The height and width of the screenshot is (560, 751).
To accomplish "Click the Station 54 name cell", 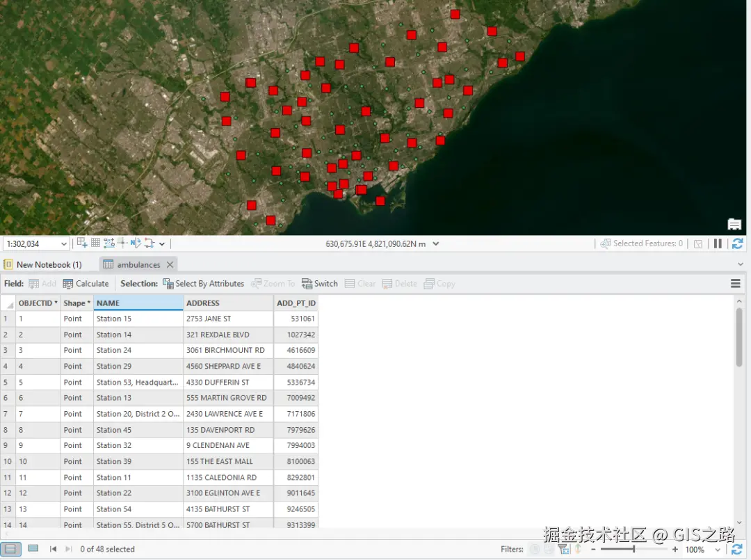I will pyautogui.click(x=138, y=509).
